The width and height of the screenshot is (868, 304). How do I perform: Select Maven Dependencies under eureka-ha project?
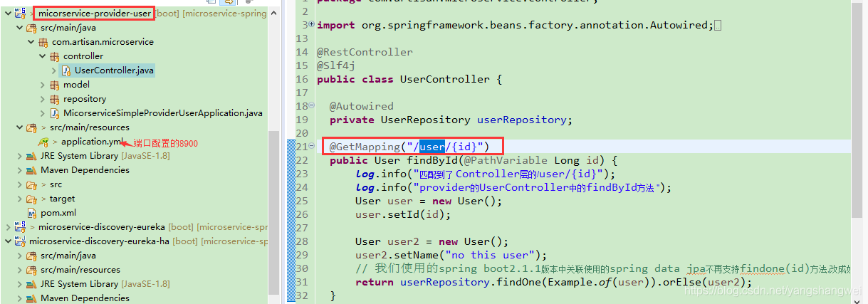coord(85,298)
